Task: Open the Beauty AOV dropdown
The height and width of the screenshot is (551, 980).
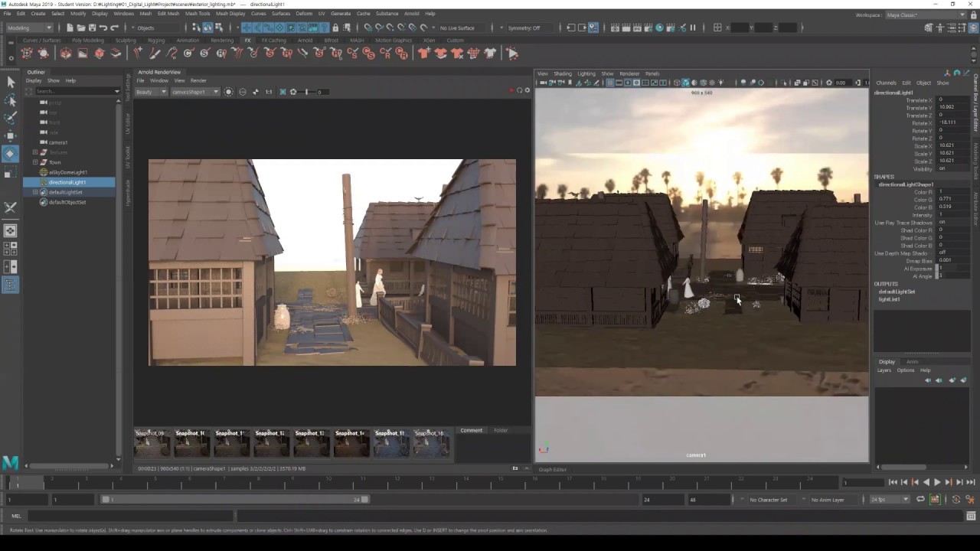Action: (x=151, y=92)
